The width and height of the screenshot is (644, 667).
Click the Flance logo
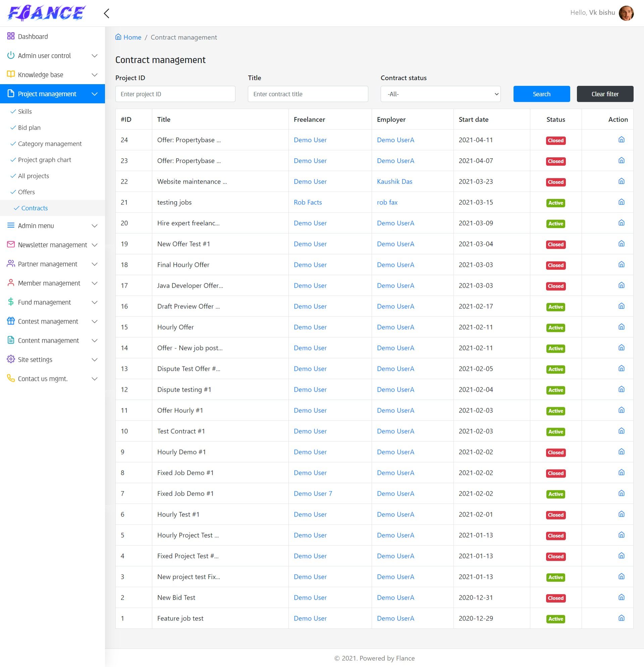(46, 13)
